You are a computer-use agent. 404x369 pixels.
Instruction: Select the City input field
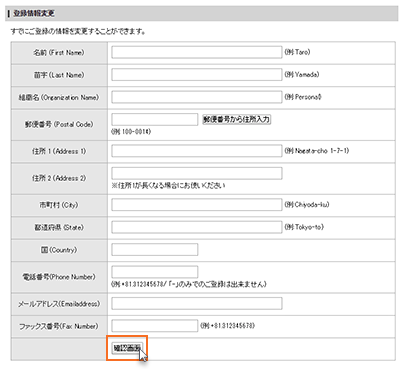[x=197, y=205]
